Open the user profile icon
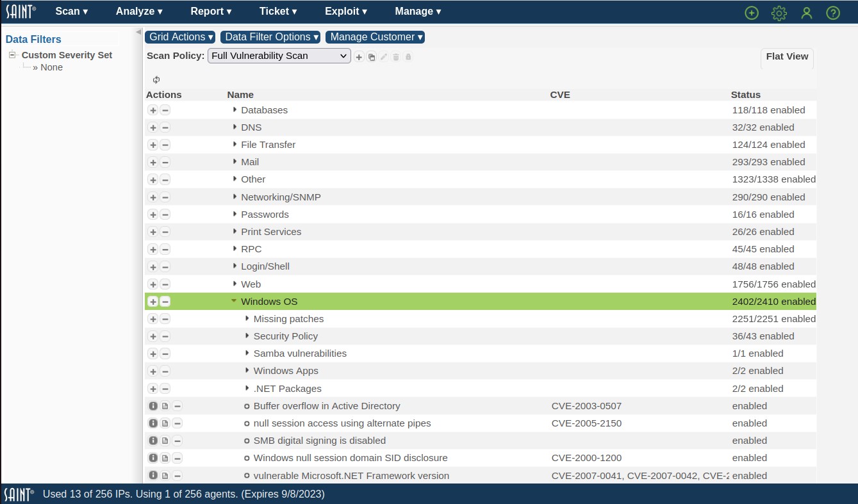The height and width of the screenshot is (504, 858). tap(806, 13)
